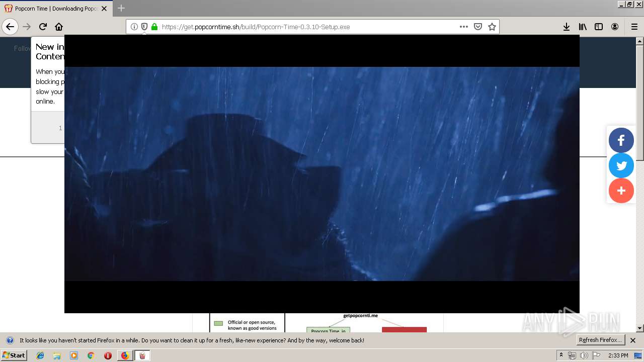Image resolution: width=644 pixels, height=362 pixels.
Task: Open page actions three-dot menu
Action: point(464,27)
